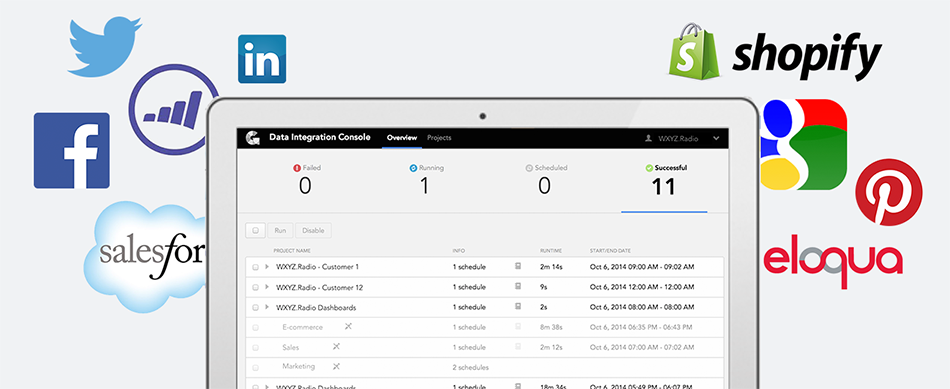Toggle the select-all checkbox beside Run
Screen dimensions: 950x389
point(255,230)
